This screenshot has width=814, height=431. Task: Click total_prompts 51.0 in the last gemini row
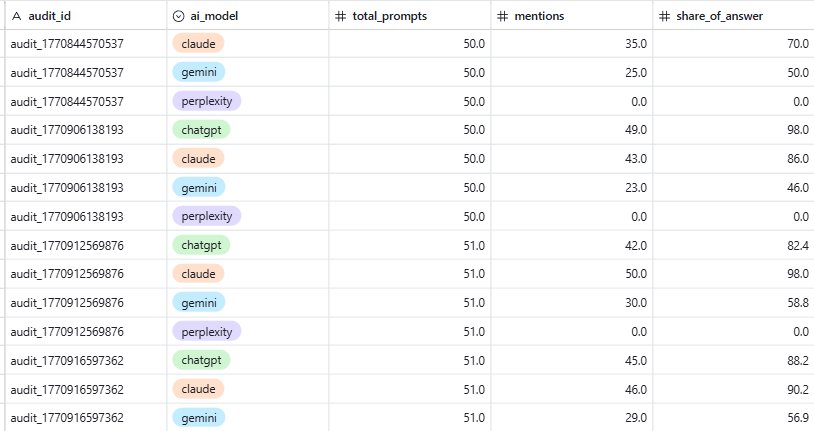coord(410,418)
